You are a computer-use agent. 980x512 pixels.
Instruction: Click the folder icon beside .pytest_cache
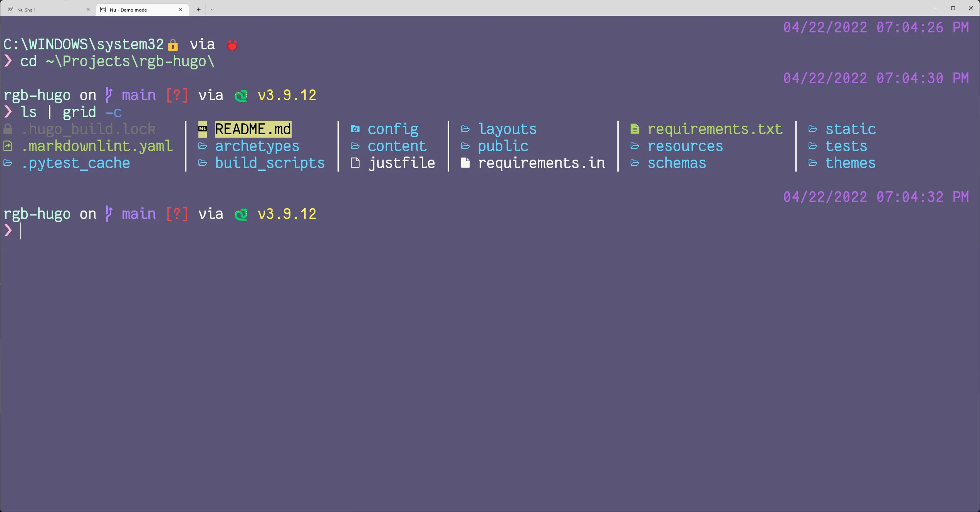[x=8, y=163]
